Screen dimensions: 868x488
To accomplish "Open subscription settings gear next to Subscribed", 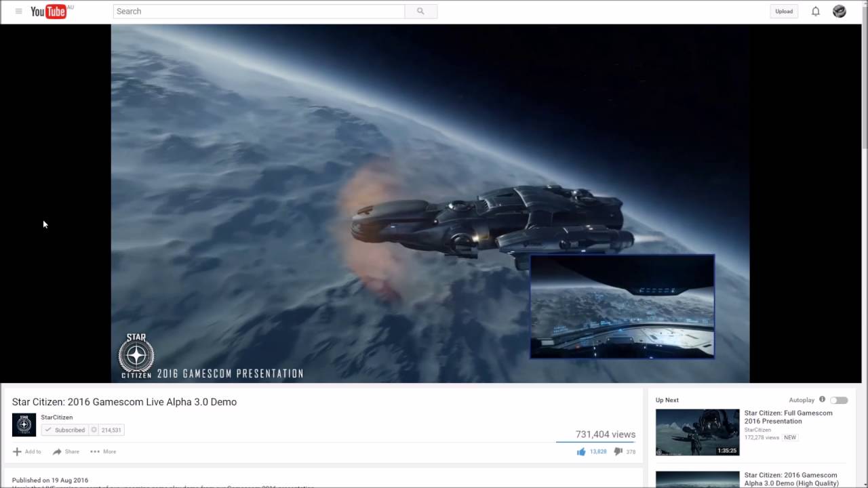I will point(94,430).
